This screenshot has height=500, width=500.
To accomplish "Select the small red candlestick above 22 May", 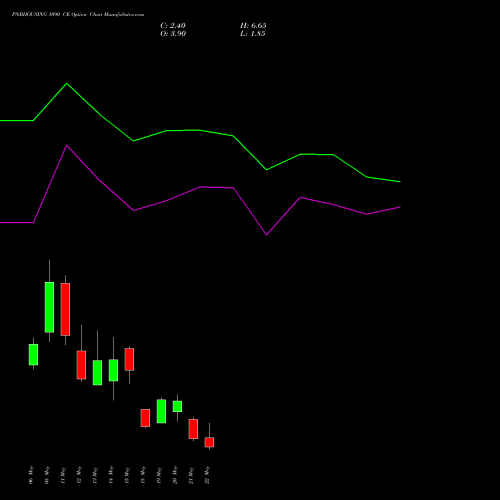I will [209, 442].
